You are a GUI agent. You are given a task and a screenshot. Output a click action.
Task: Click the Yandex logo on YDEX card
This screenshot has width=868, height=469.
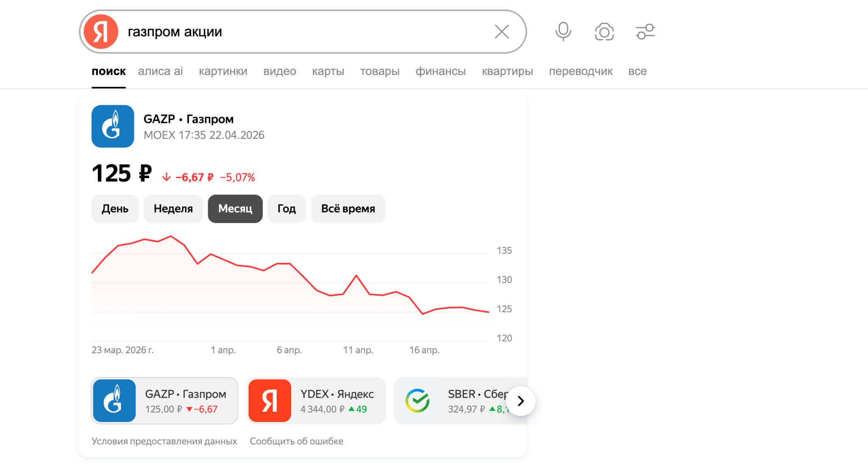pyautogui.click(x=270, y=401)
